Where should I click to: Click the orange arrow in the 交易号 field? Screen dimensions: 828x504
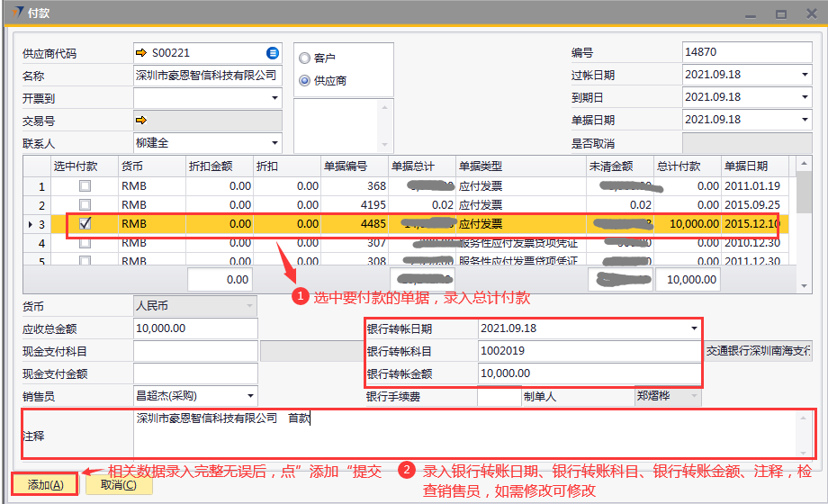(141, 121)
